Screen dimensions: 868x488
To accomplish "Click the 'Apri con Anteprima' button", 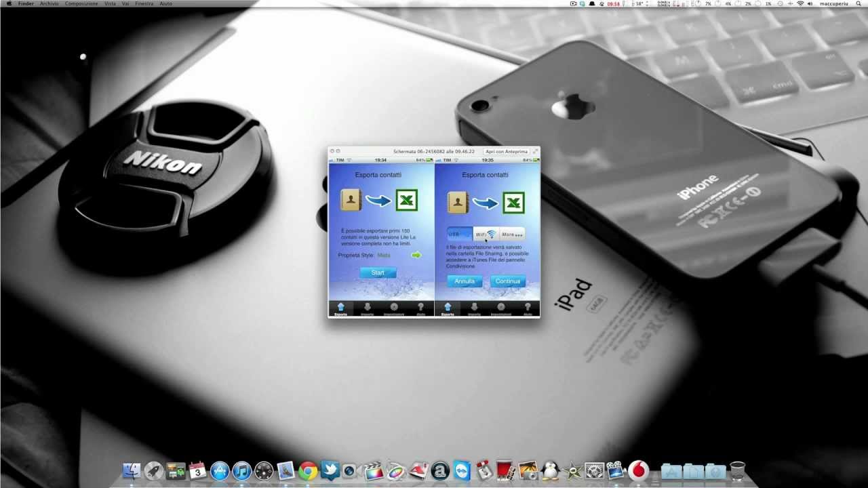I will (x=507, y=152).
